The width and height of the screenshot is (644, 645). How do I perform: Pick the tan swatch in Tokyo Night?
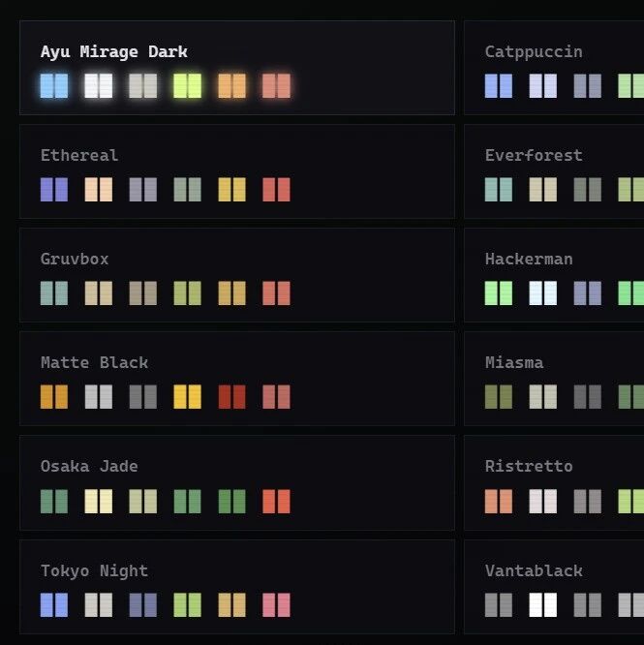(x=232, y=605)
